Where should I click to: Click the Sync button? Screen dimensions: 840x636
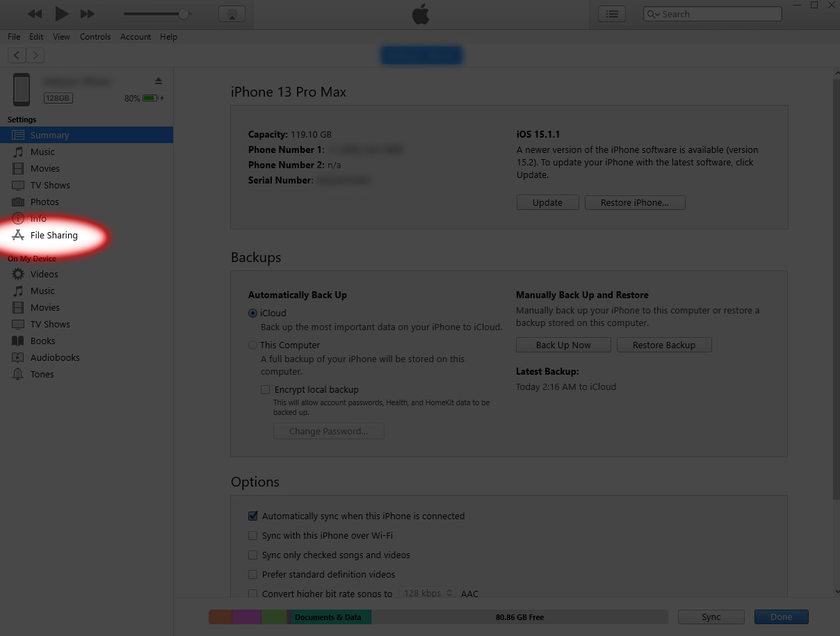tap(711, 617)
